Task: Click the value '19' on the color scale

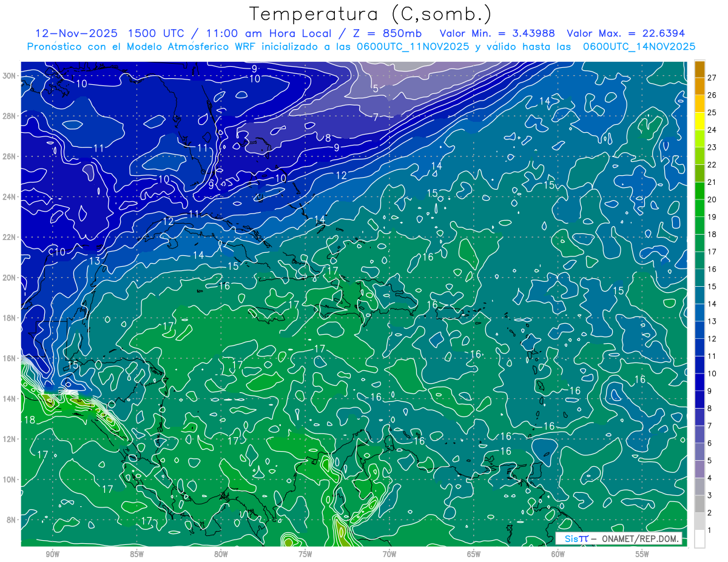Action: coord(712,217)
